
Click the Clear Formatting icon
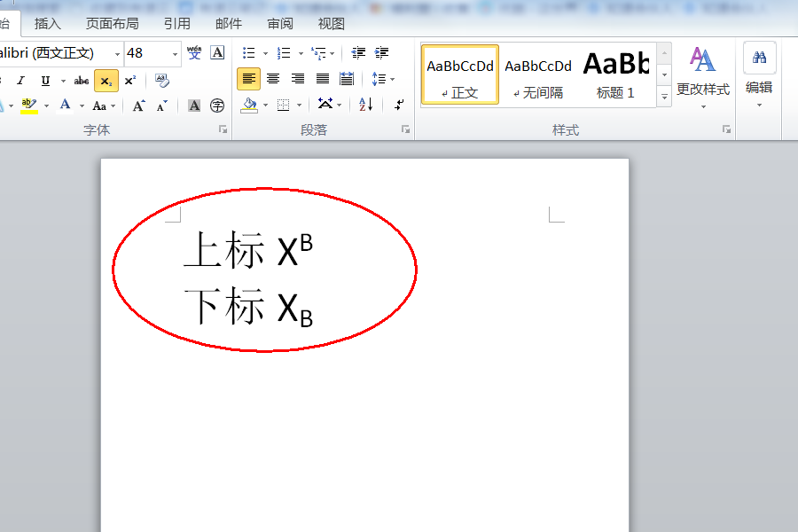tap(161, 81)
